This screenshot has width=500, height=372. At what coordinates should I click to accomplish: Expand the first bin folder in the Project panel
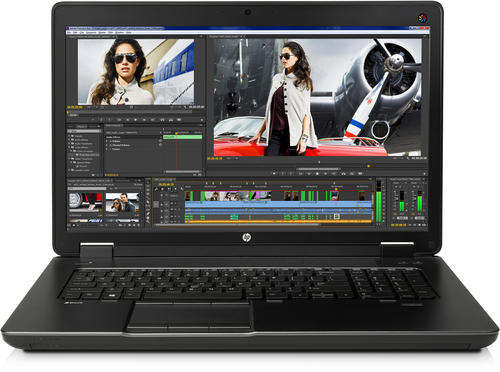(x=70, y=136)
